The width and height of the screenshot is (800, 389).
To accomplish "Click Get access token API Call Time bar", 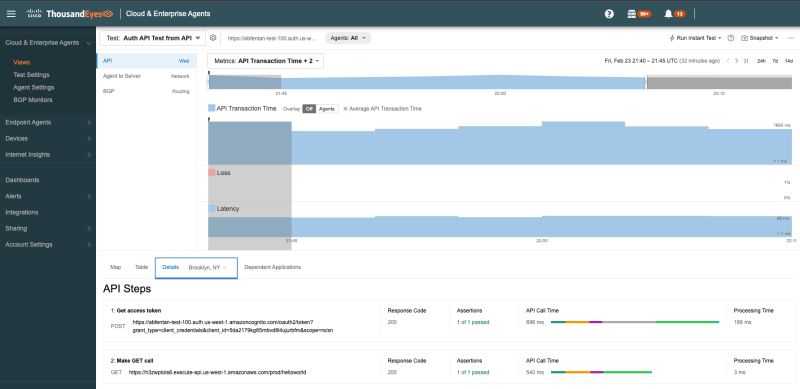I will (635, 322).
